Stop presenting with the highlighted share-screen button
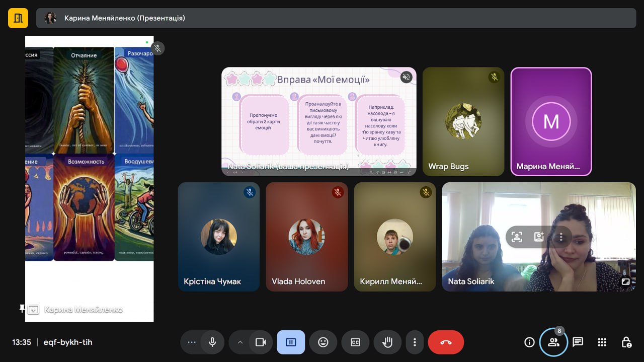Screen dimensions: 644x362 click(291, 342)
